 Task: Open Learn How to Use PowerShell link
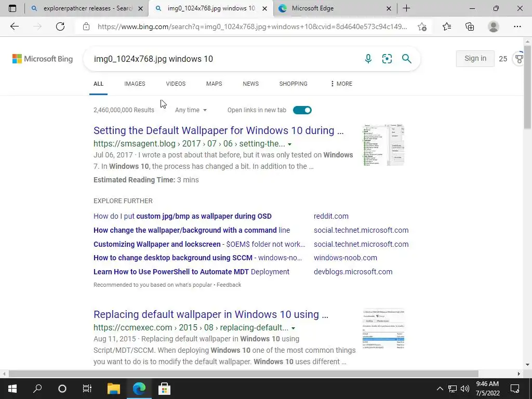coord(191,272)
